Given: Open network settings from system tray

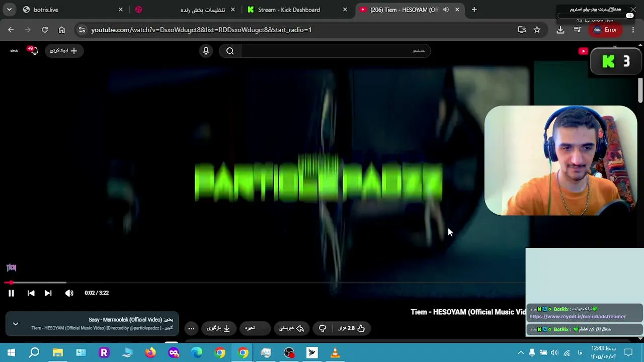Looking at the screenshot, I should pyautogui.click(x=567, y=353).
